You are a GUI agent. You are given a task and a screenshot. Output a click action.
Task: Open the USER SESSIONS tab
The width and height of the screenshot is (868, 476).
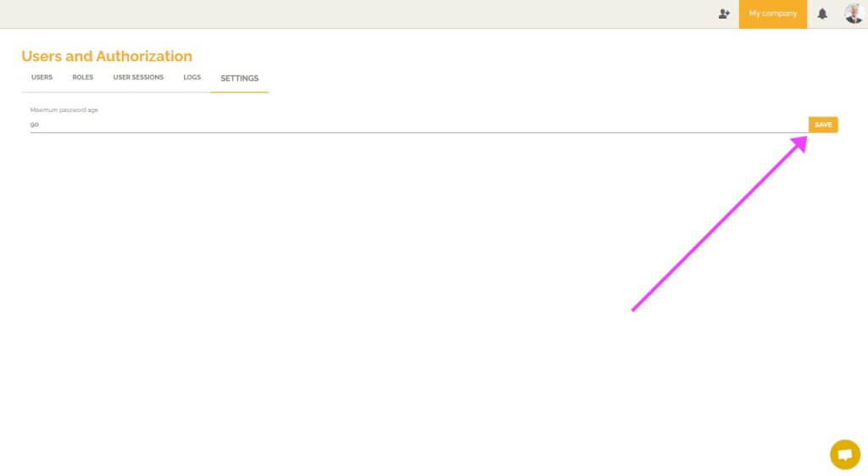138,77
